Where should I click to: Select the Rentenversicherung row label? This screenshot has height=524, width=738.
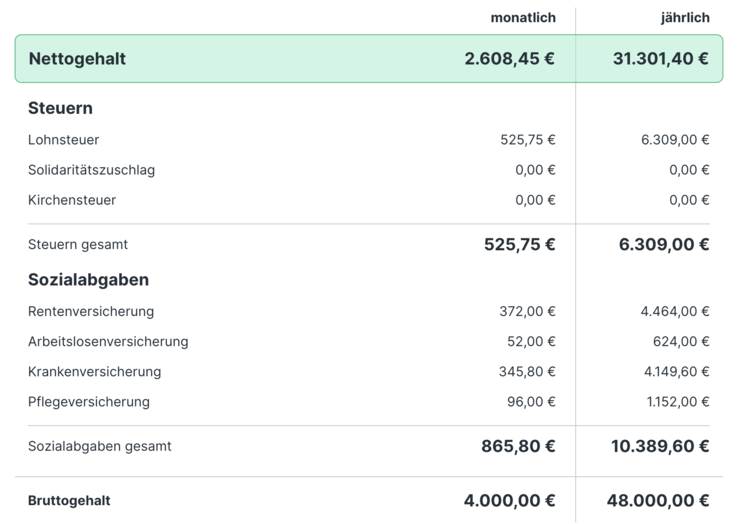pyautogui.click(x=91, y=311)
